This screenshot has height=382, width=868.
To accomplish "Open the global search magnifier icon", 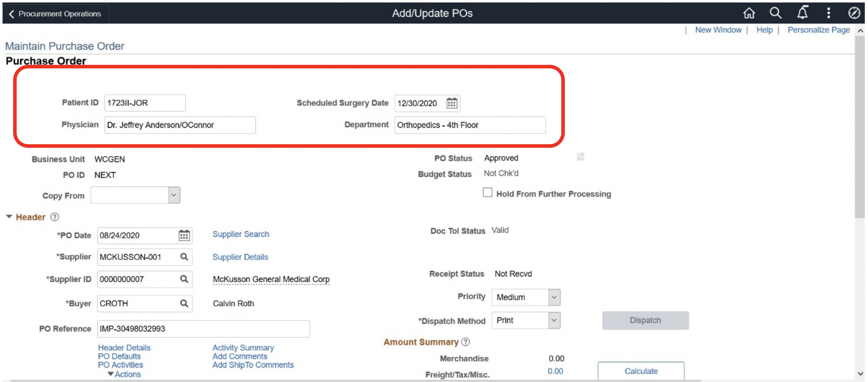I will tap(775, 13).
